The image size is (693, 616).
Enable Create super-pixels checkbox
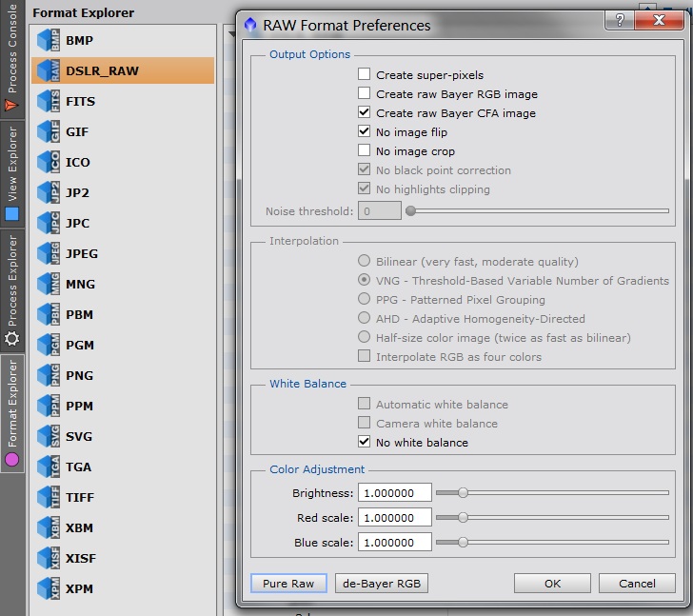coord(364,74)
